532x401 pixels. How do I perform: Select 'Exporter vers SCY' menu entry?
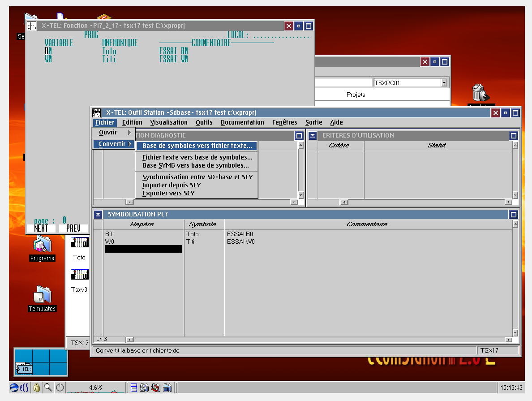tap(168, 193)
